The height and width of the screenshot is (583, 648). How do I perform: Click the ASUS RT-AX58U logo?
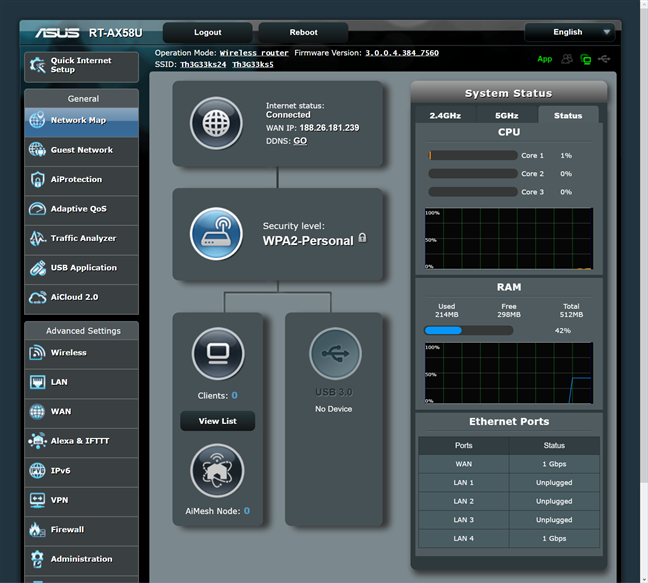tap(88, 33)
